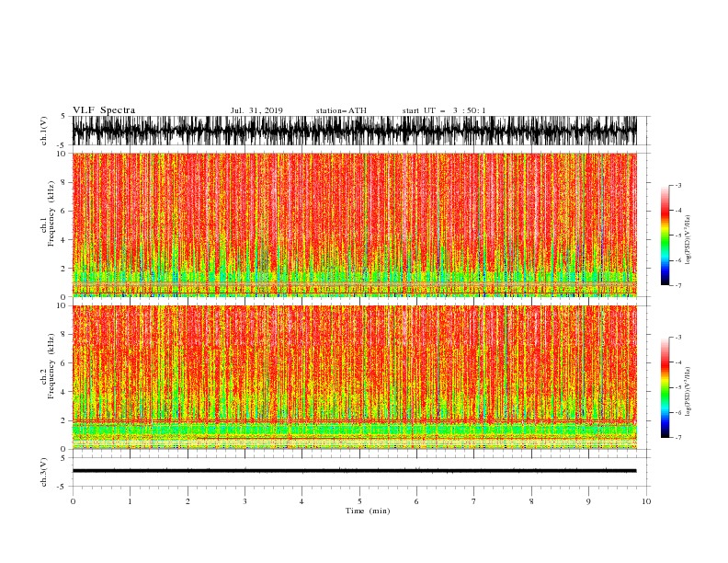The height and width of the screenshot is (563, 728).
Task: Click the "-3" label on ch.2 color scale
Action: (x=677, y=338)
